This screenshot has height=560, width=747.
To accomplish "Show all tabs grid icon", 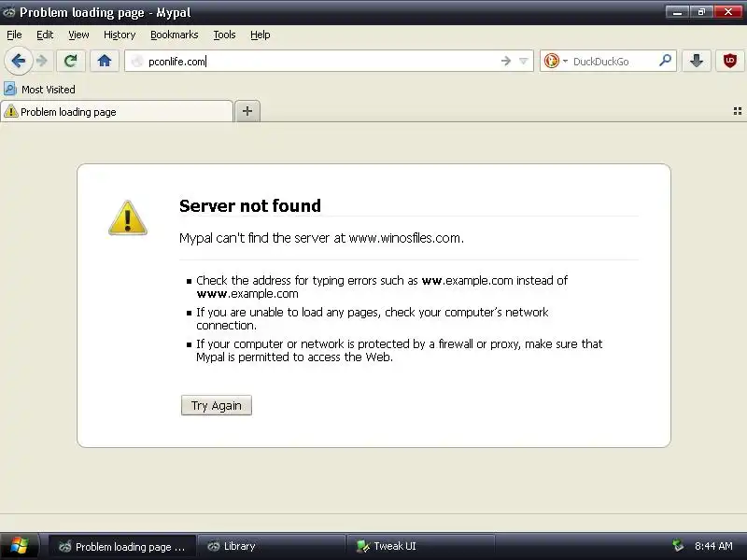I will pyautogui.click(x=737, y=111).
